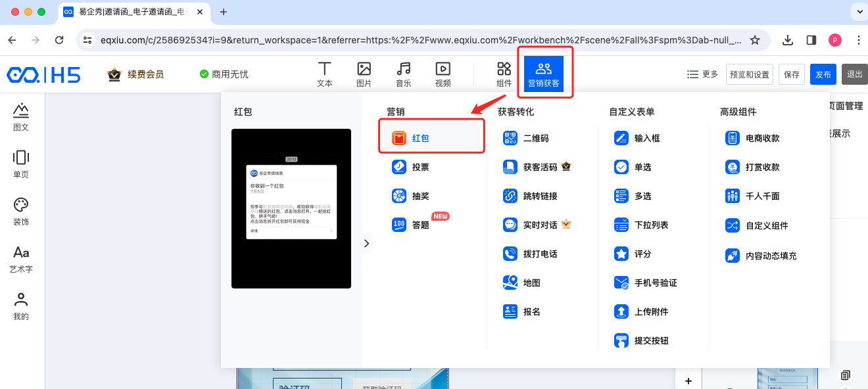Click the 营销获客 marketing tab

(x=544, y=74)
